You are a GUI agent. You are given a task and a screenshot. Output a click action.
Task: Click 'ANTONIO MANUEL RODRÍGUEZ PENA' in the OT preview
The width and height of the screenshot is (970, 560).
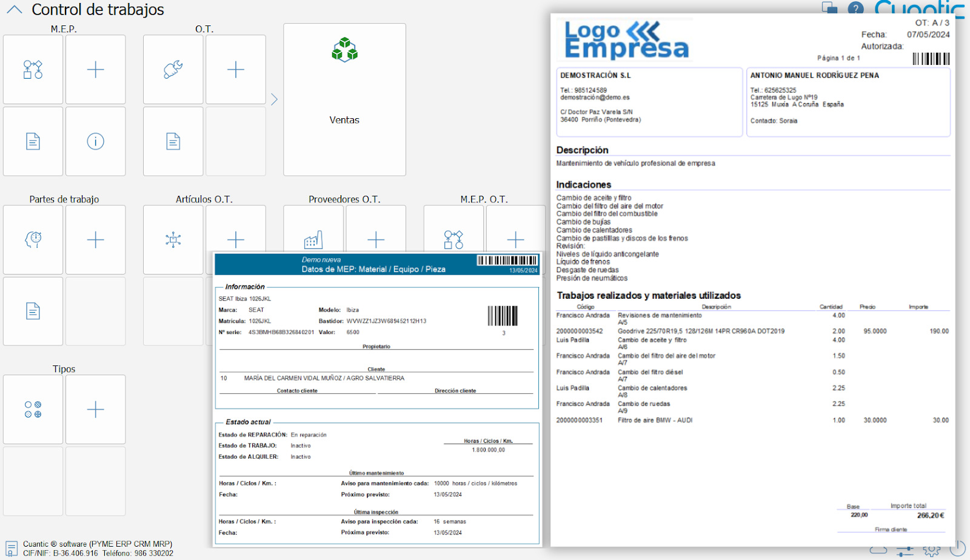point(814,76)
